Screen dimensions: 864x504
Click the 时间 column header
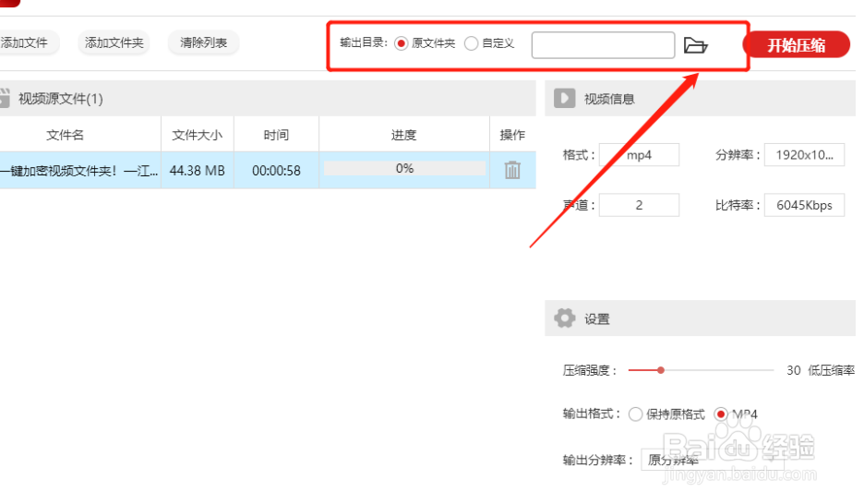276,135
